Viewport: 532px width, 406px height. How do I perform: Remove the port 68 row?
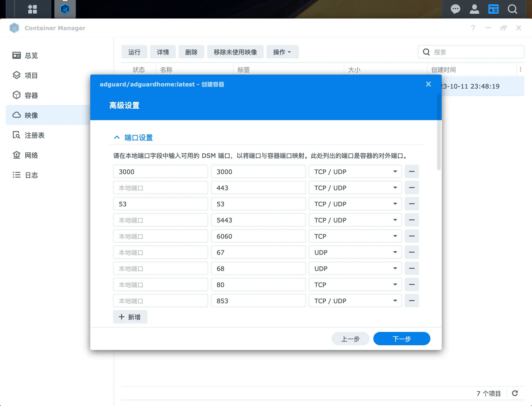click(412, 269)
